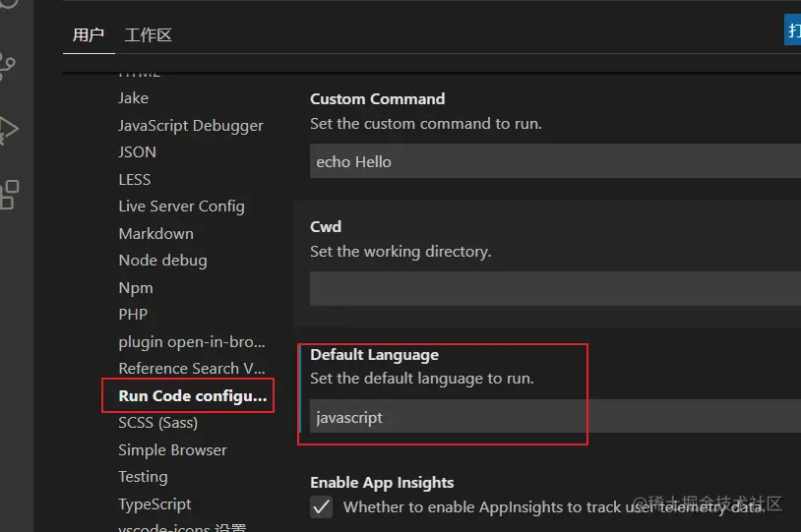Select Live Server Config in the list

pos(181,206)
